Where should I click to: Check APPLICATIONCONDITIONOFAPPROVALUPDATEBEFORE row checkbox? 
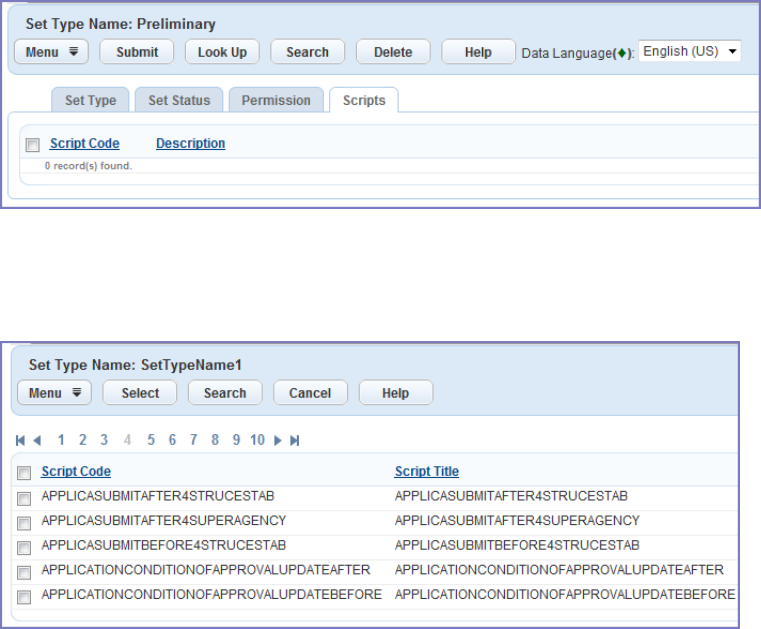24,597
